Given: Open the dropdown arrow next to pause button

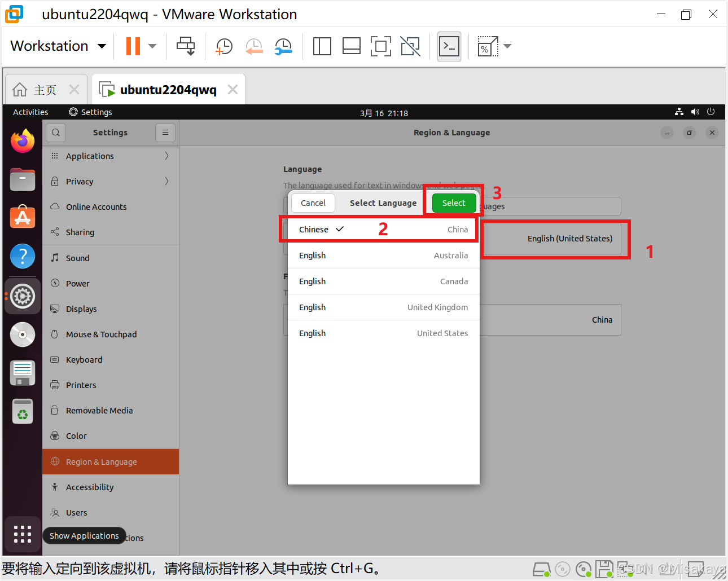Looking at the screenshot, I should coord(152,46).
